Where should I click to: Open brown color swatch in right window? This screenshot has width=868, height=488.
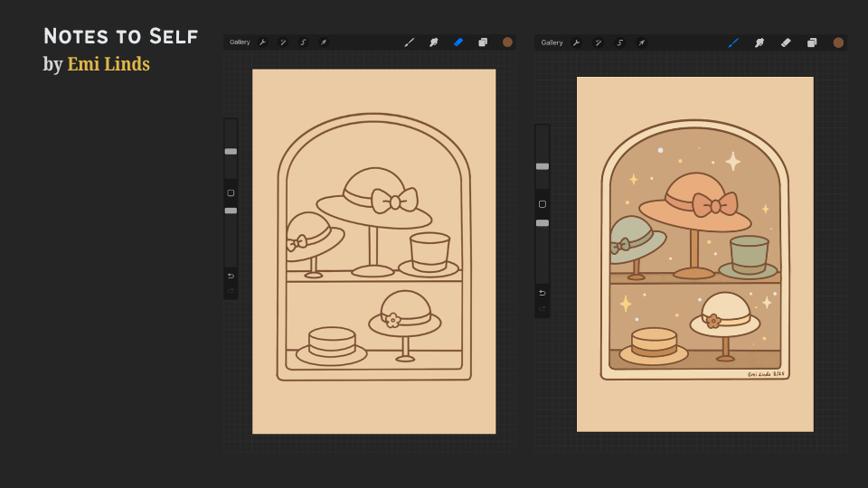pyautogui.click(x=838, y=42)
